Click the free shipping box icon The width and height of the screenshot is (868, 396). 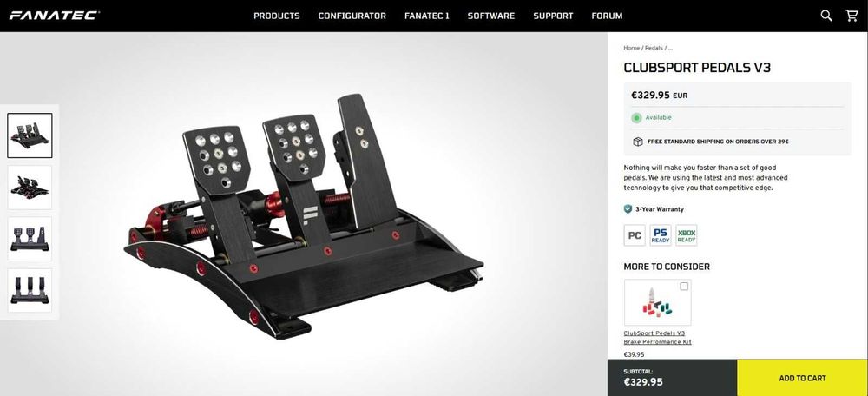638,142
